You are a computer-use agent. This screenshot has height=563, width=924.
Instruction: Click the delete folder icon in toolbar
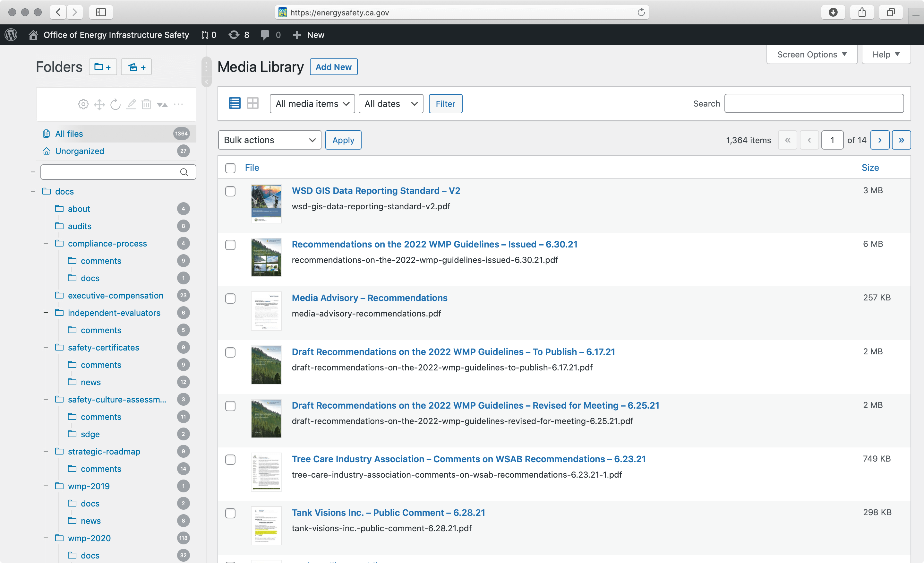click(x=147, y=104)
